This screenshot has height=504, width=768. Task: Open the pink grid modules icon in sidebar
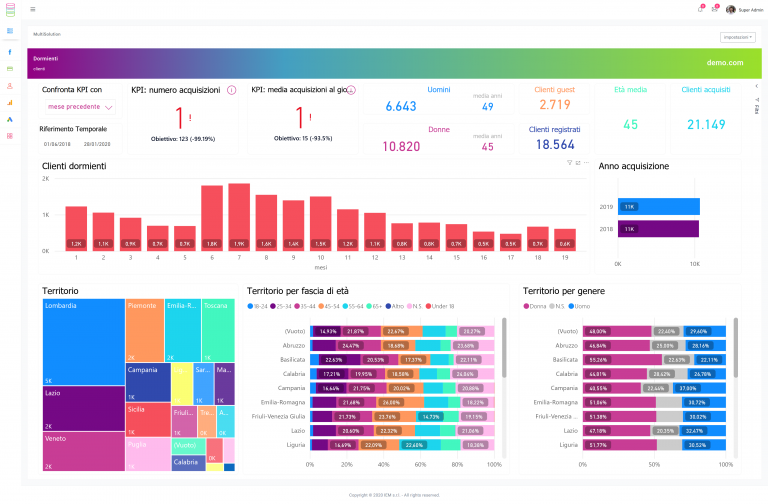[x=10, y=136]
